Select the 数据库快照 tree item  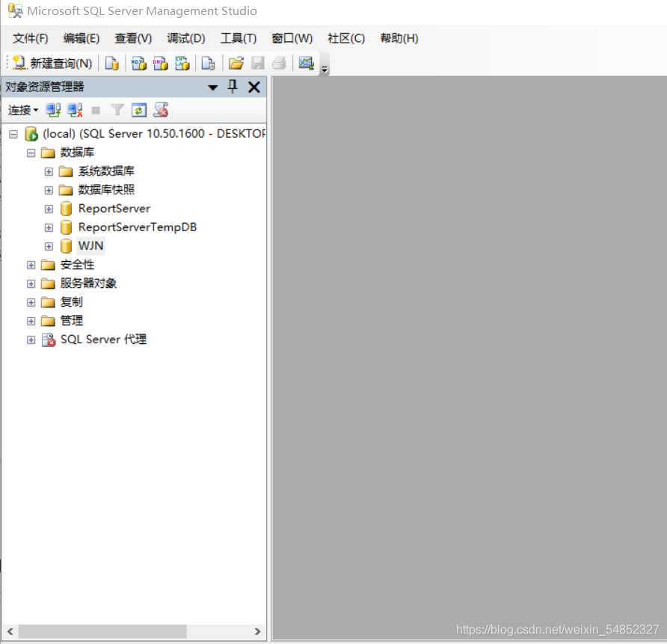tap(106, 190)
